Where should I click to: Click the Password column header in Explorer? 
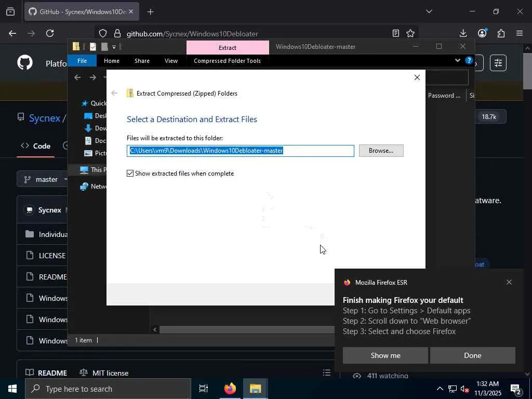(x=446, y=96)
